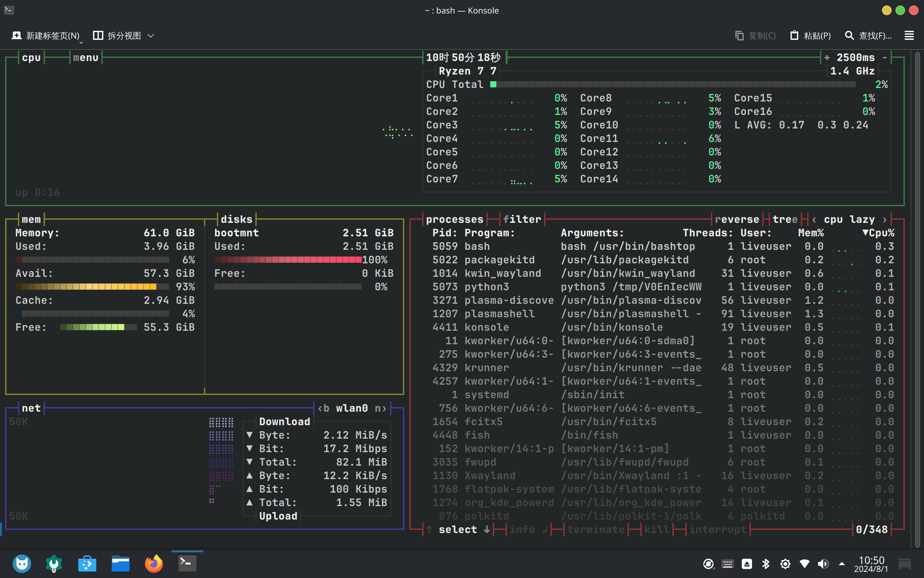Click the cpu lazy sorting label
924x578 pixels.
[x=849, y=219]
